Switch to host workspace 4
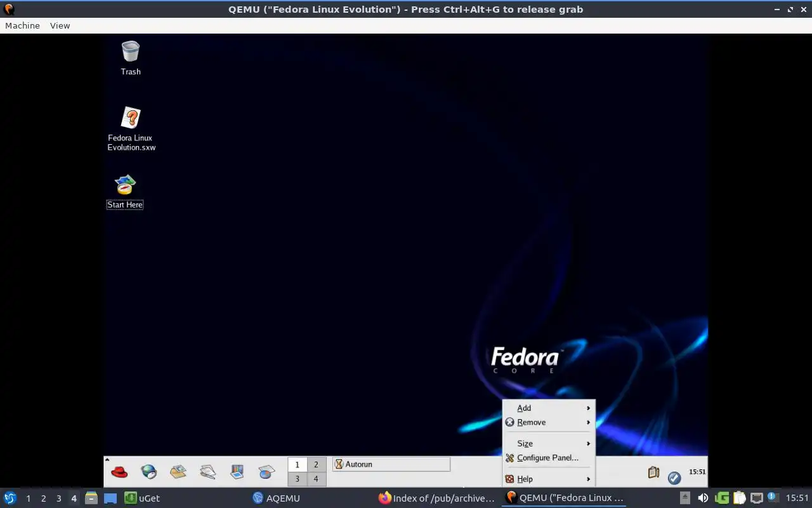Viewport: 812px width, 508px height. (74, 498)
